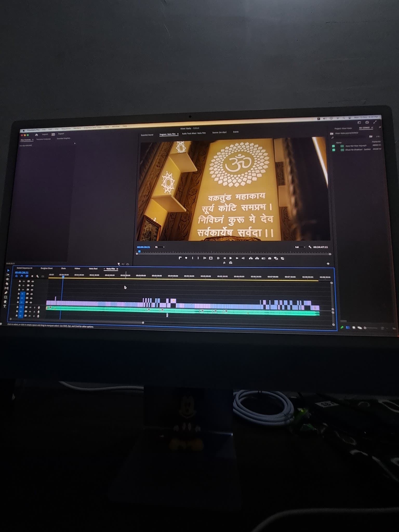Click the Export workspace button
Screen dimensions: 399x532
61,134
